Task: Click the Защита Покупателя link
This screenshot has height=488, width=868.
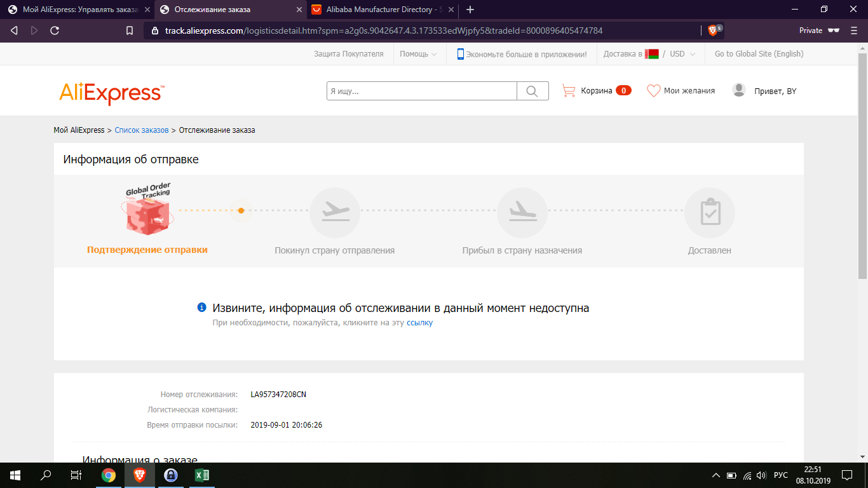Action: coord(349,54)
